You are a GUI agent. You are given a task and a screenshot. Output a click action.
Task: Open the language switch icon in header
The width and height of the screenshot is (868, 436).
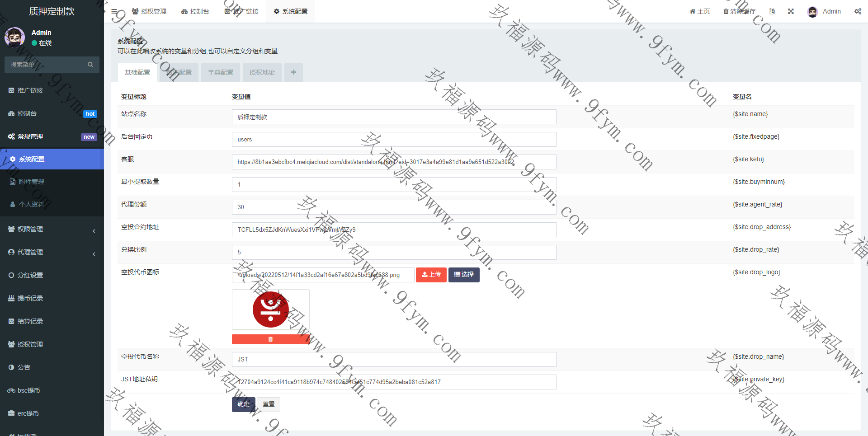pyautogui.click(x=772, y=11)
